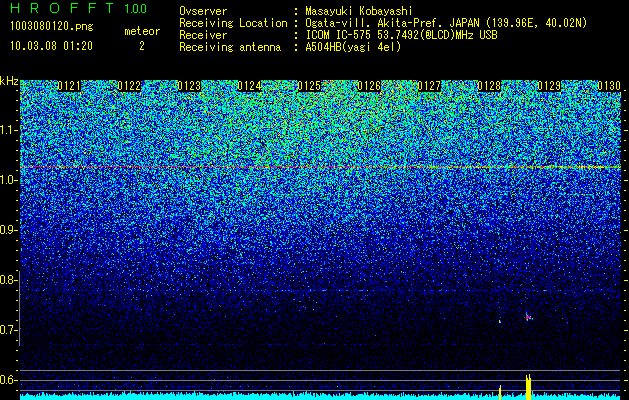The height and width of the screenshot is (400, 629).
Task: Click the shorter yellow power spike at bottom
Action: [500, 392]
